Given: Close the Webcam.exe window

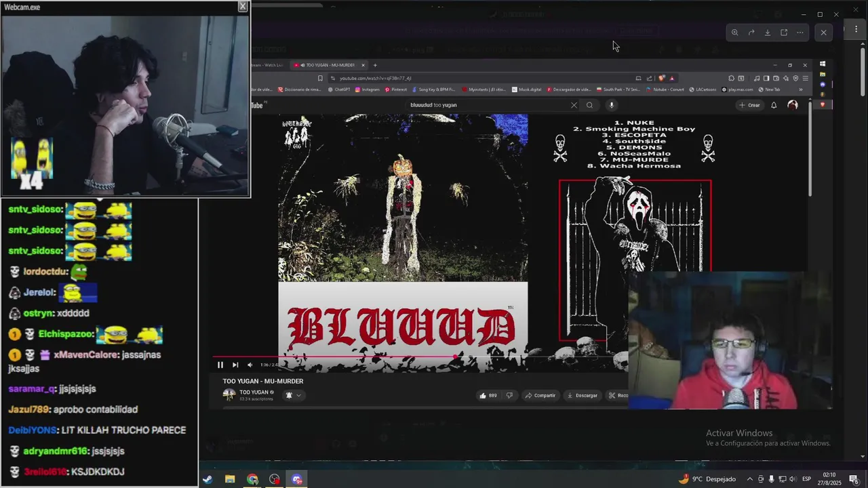Looking at the screenshot, I should (x=242, y=6).
